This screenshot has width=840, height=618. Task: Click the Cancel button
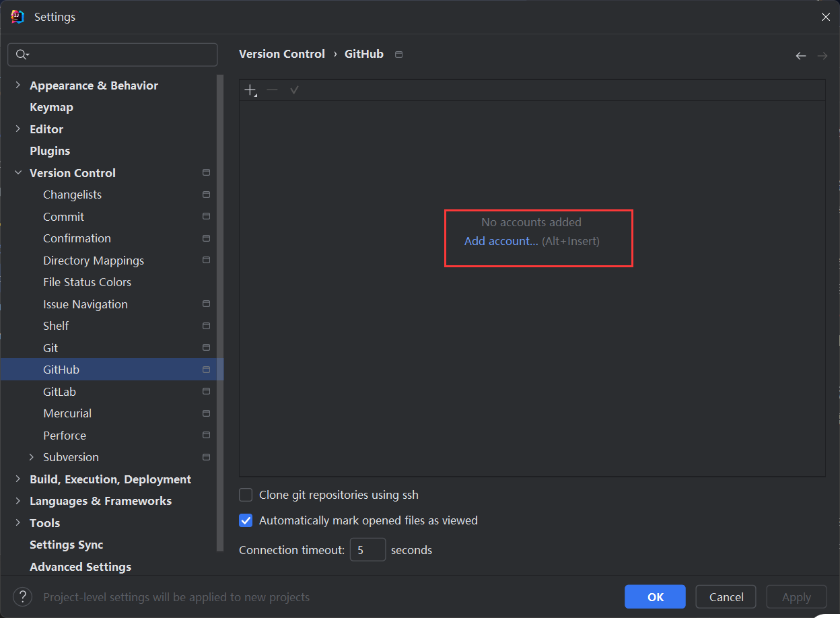pyautogui.click(x=726, y=597)
